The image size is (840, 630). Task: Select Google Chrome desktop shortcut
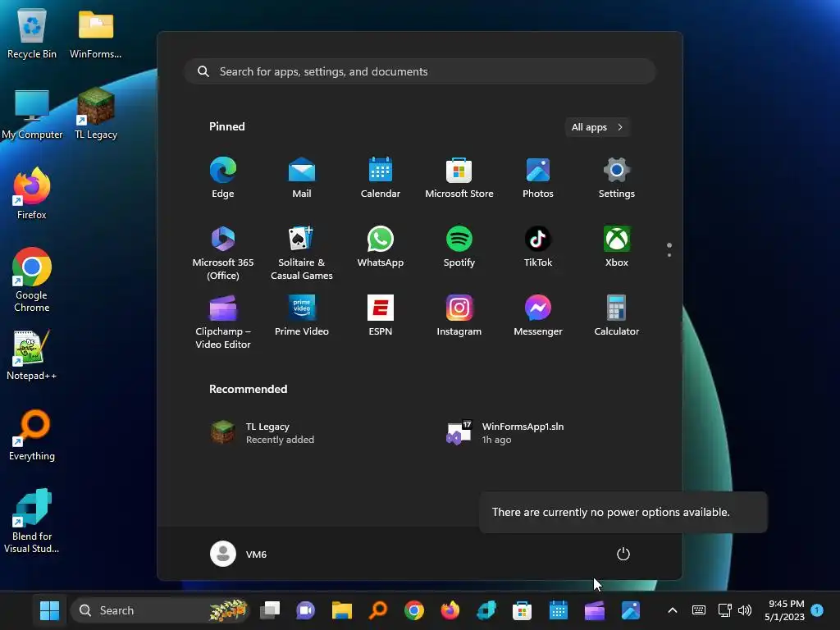pyautogui.click(x=32, y=280)
